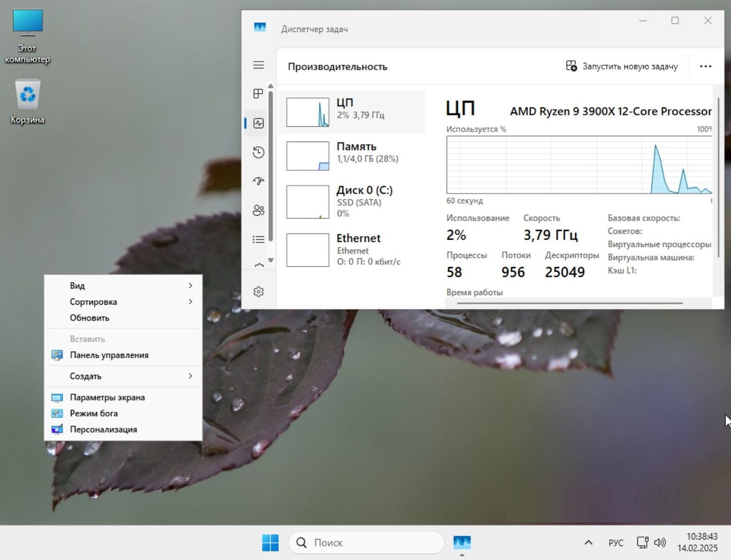Viewport: 731px width, 560px height.
Task: Open the three-dots more options menu
Action: 705,66
